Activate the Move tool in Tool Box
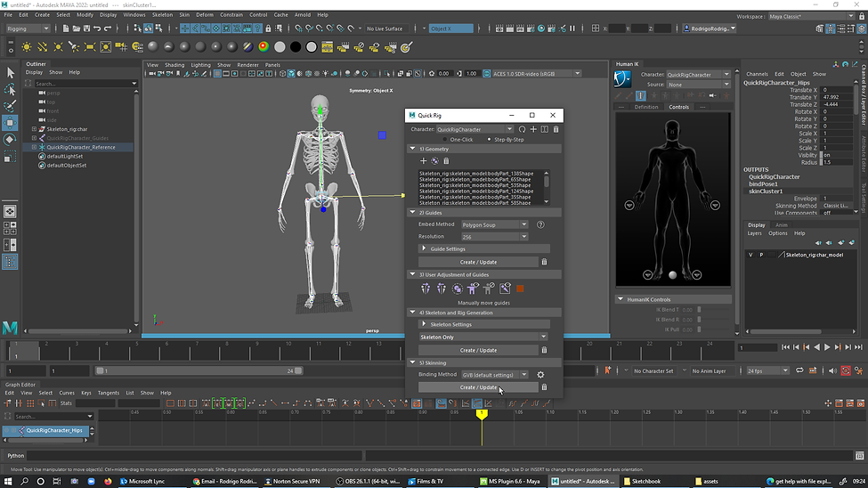This screenshot has height=488, width=868. click(10, 122)
